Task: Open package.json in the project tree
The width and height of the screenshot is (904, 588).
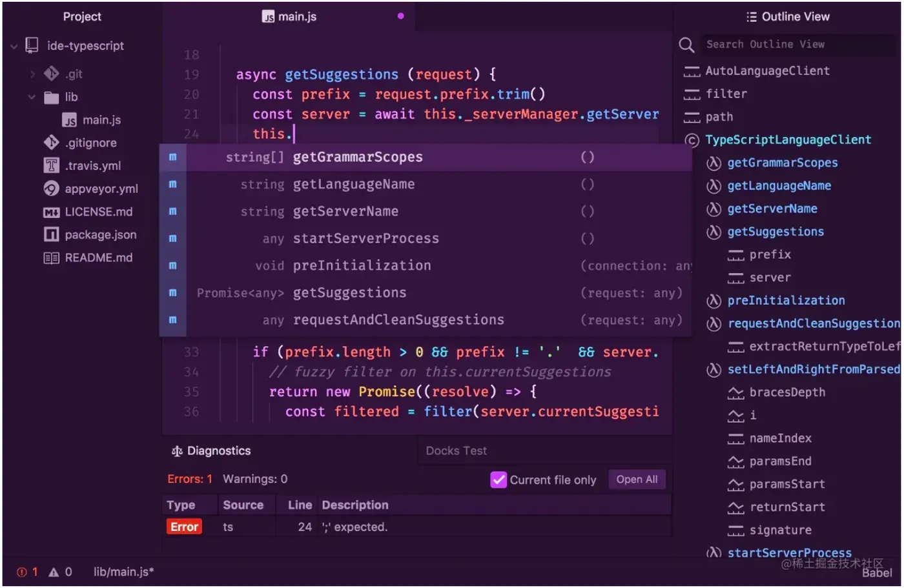Action: [x=101, y=235]
